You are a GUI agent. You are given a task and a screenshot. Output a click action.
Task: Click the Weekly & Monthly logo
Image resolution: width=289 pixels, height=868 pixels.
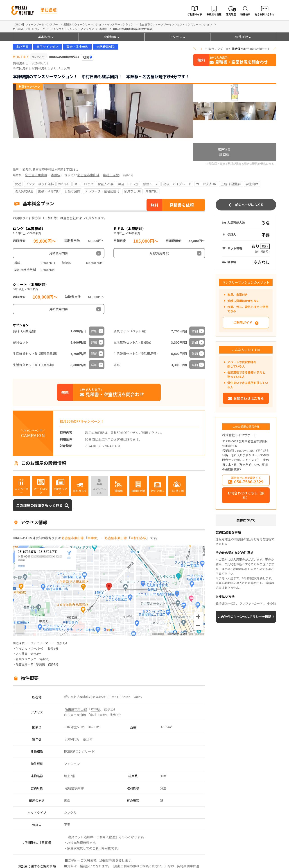(23, 10)
